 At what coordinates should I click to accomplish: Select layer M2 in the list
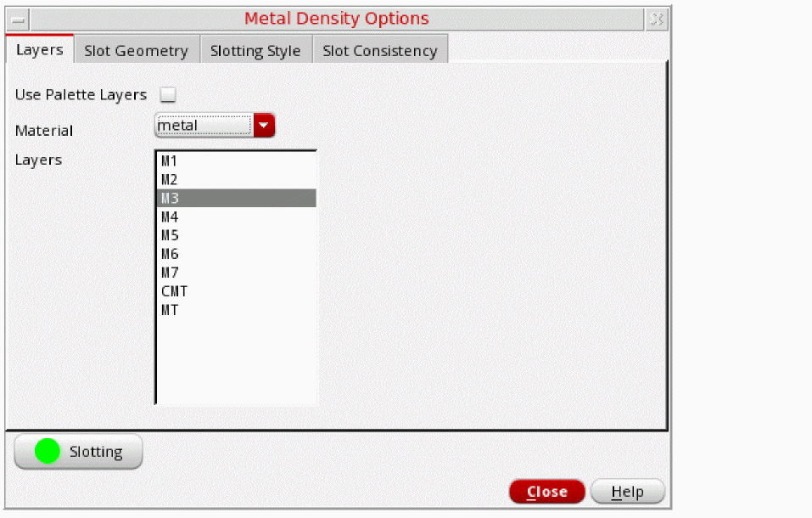coord(236,179)
